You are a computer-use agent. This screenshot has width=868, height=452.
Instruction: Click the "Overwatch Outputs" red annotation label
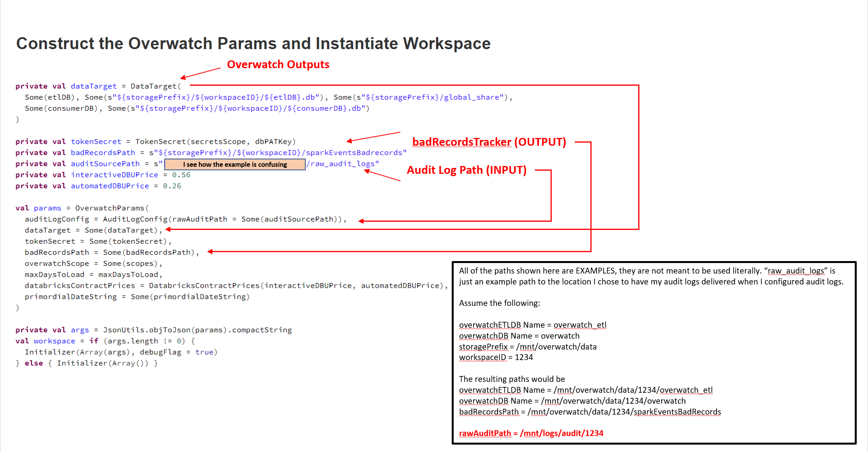click(278, 64)
